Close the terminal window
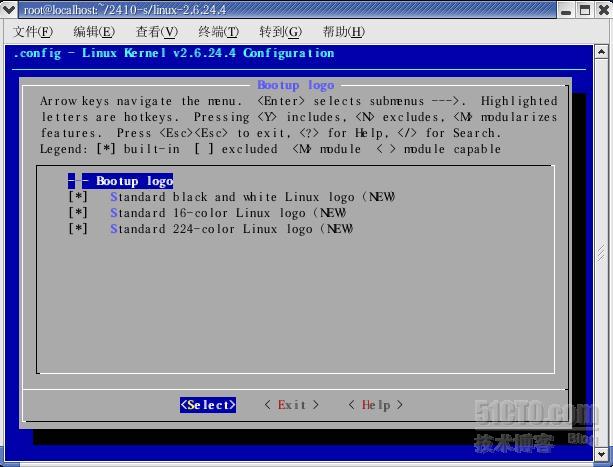The width and height of the screenshot is (613, 467). (x=604, y=10)
